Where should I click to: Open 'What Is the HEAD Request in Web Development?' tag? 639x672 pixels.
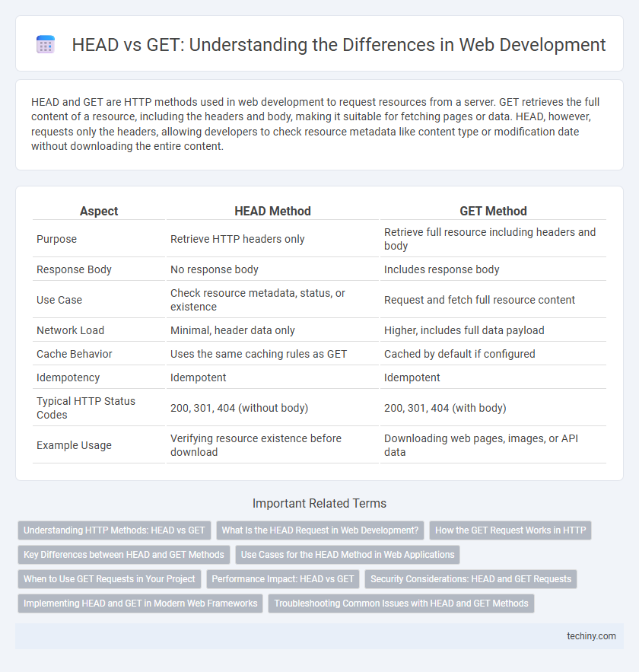pos(320,530)
